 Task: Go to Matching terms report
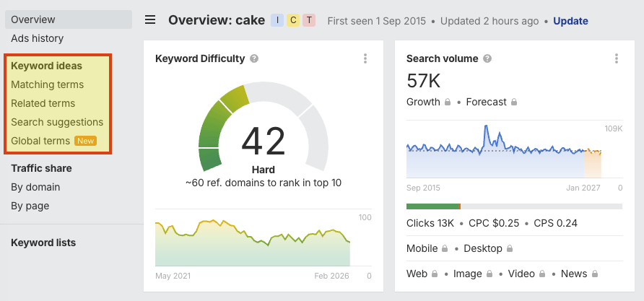[47, 84]
